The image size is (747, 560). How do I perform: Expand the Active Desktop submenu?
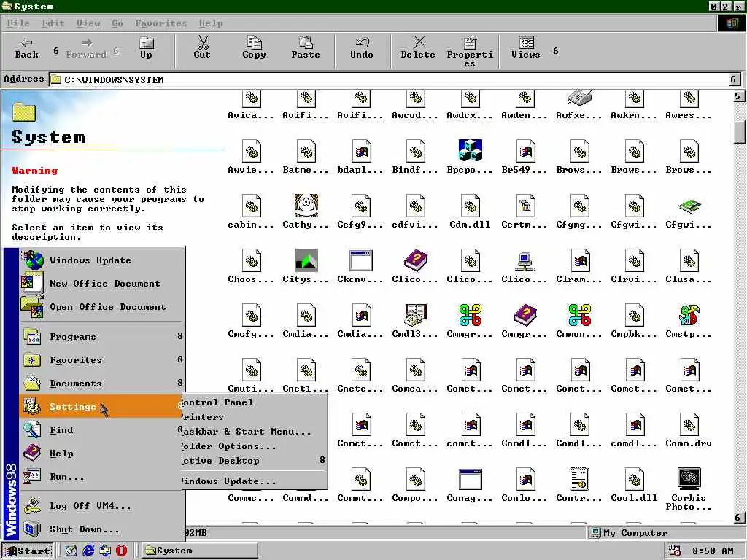point(253,461)
